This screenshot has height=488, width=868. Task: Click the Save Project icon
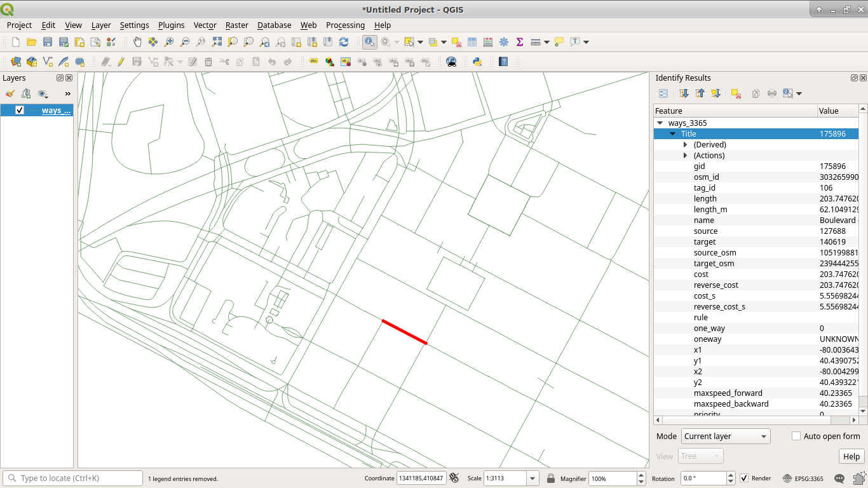48,42
